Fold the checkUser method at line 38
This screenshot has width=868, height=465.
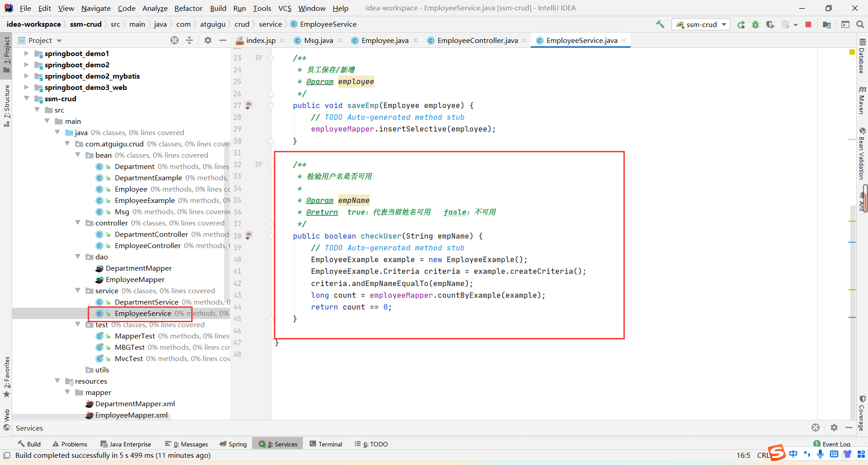271,236
